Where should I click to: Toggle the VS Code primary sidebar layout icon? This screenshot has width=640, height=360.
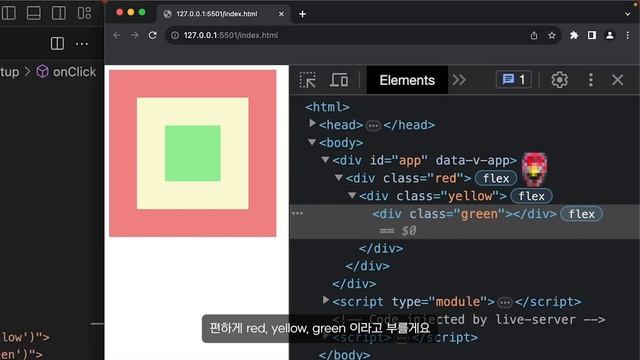pyautogui.click(x=9, y=13)
